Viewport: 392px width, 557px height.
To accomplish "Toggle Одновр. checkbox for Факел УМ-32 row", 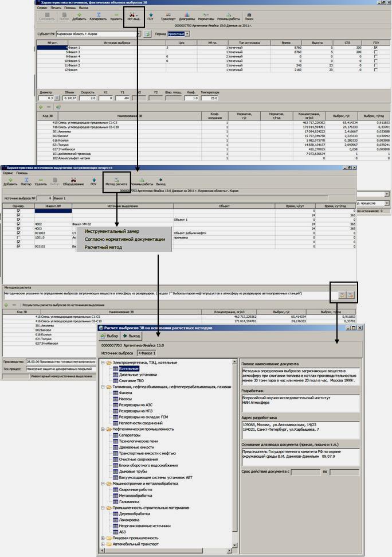I will click(x=18, y=224).
